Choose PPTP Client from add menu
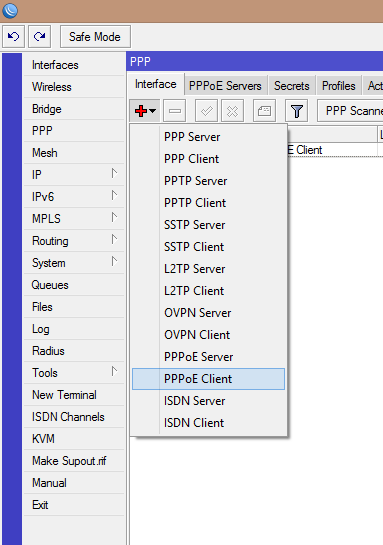This screenshot has height=545, width=383. click(208, 203)
